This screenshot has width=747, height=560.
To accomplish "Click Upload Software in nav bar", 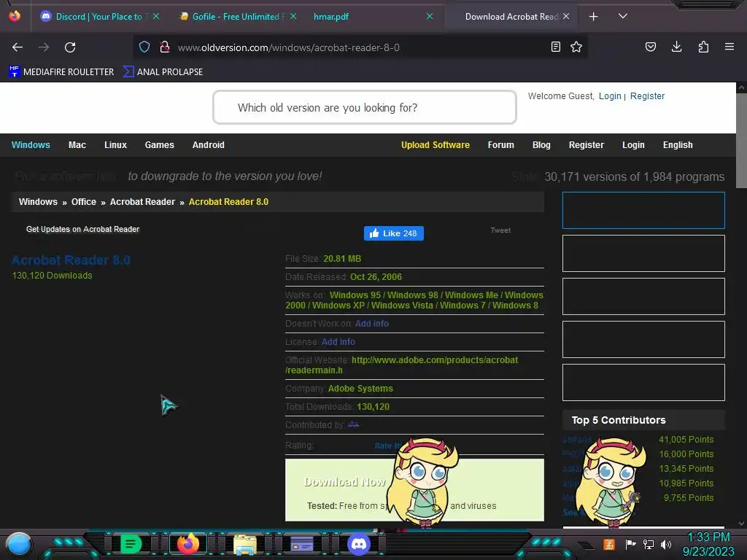I will [435, 145].
